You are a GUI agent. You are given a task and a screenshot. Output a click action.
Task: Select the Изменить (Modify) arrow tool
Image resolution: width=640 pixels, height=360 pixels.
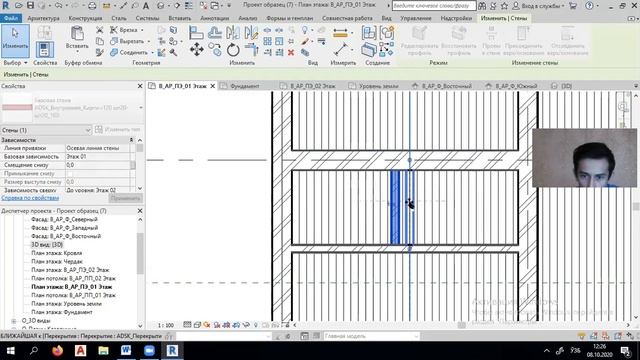pyautogui.click(x=15, y=41)
